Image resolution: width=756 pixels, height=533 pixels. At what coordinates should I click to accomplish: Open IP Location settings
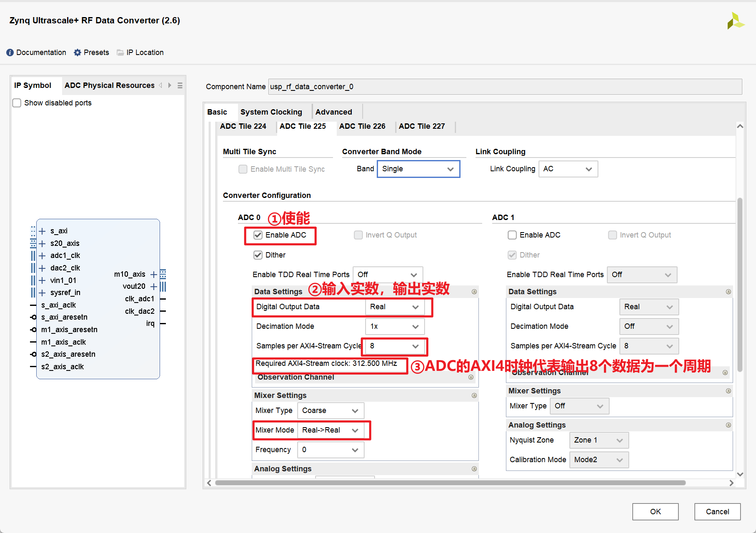(x=140, y=53)
